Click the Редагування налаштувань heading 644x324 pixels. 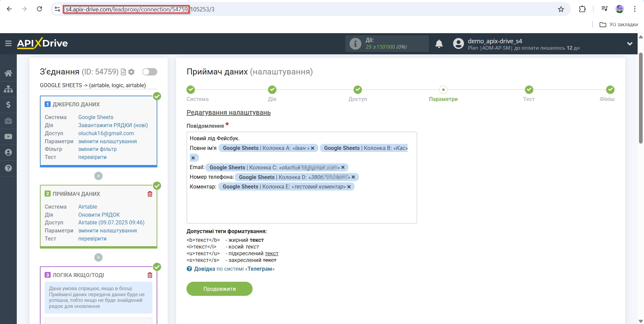(x=228, y=112)
